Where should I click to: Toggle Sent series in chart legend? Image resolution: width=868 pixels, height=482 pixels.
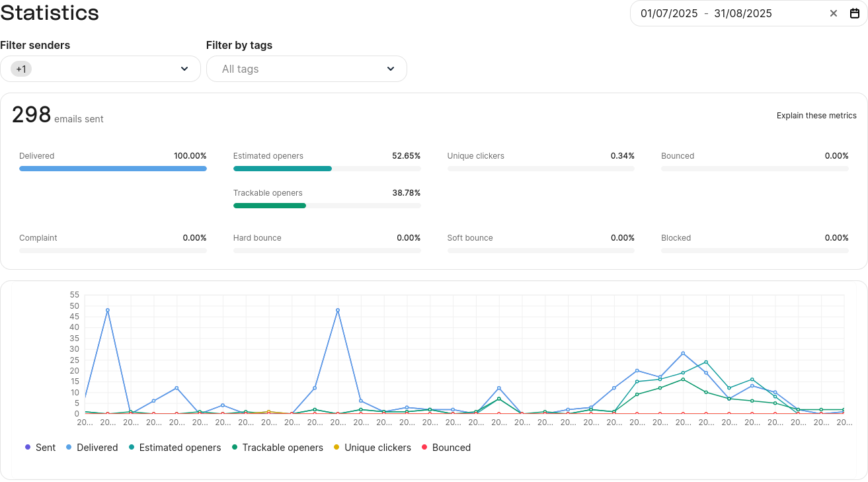coord(40,448)
